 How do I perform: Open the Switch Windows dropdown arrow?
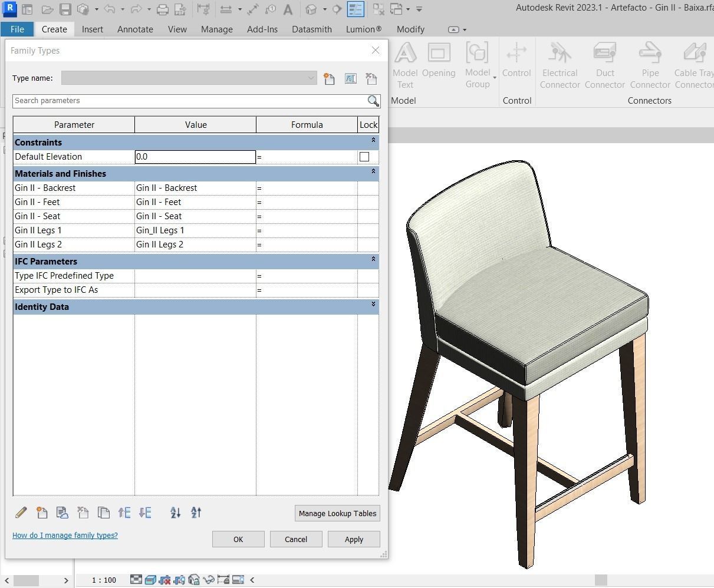408,9
